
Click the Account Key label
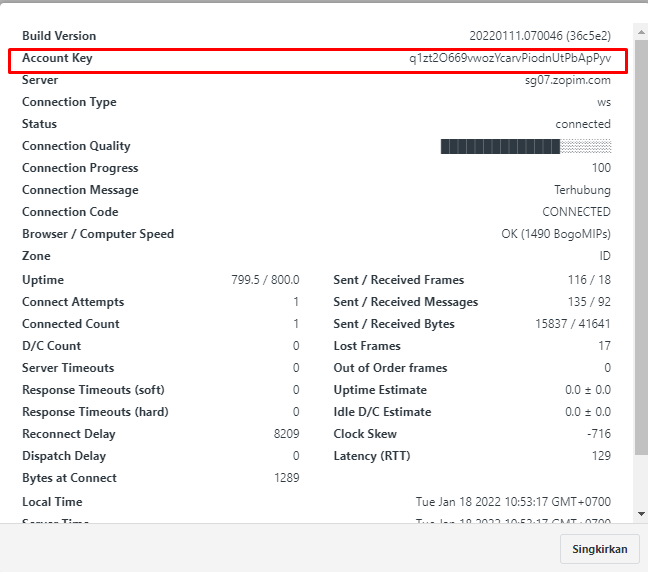(57, 58)
